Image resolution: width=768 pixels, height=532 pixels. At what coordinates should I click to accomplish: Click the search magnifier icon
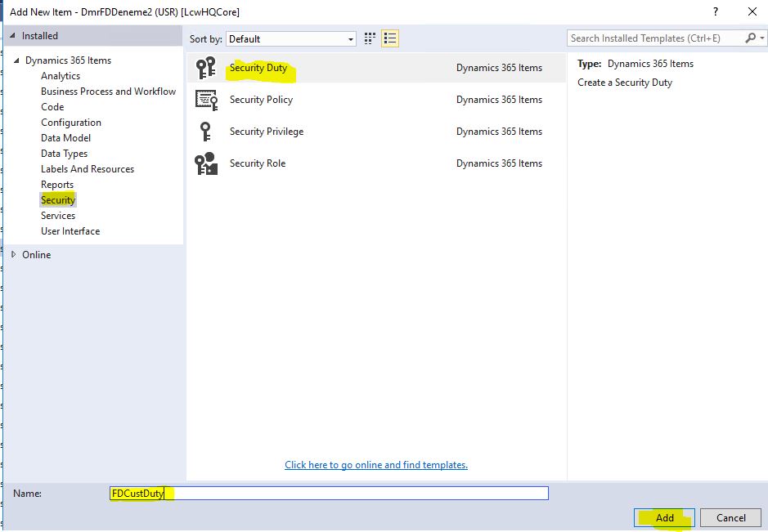[751, 38]
